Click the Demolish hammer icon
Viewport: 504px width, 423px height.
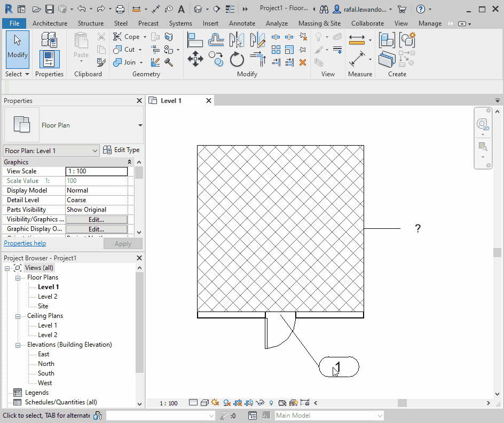169,62
